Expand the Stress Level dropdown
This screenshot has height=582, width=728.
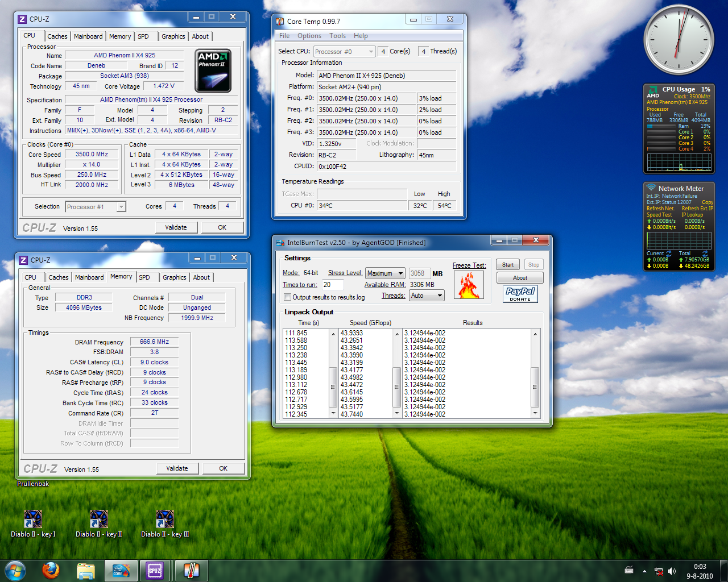tap(385, 273)
